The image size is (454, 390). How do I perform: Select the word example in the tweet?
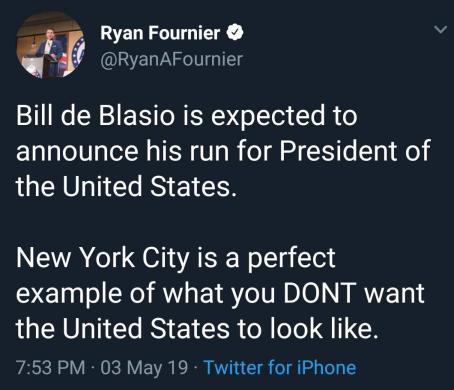click(69, 294)
